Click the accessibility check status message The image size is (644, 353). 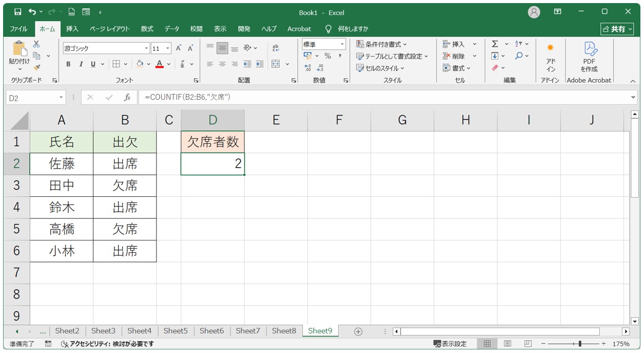click(x=107, y=344)
